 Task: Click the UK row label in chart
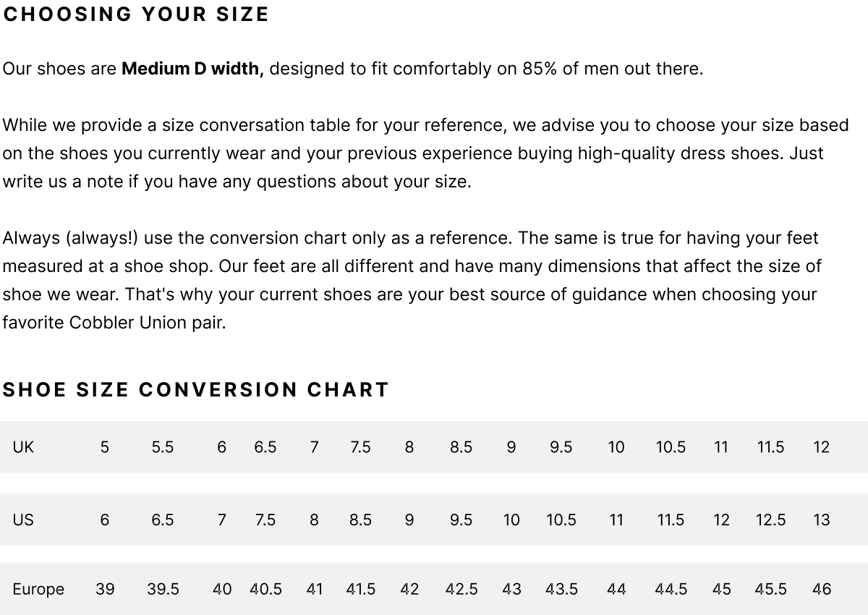(x=23, y=447)
